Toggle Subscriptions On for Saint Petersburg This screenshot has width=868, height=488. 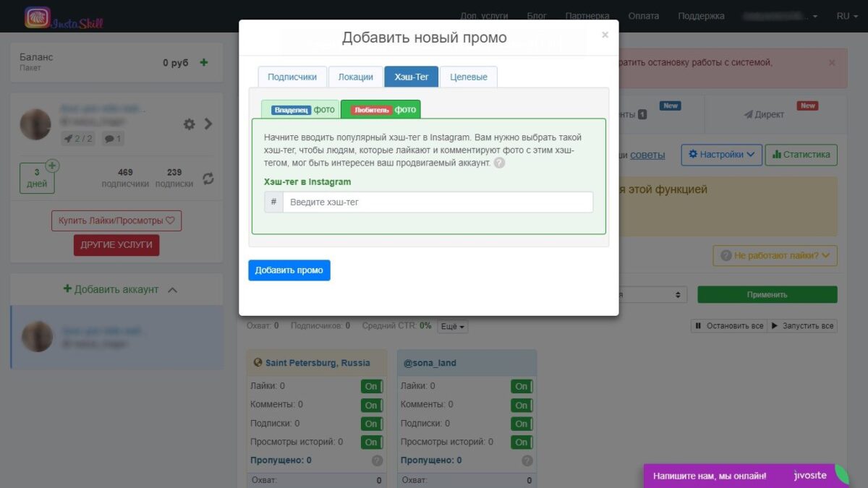tap(372, 424)
